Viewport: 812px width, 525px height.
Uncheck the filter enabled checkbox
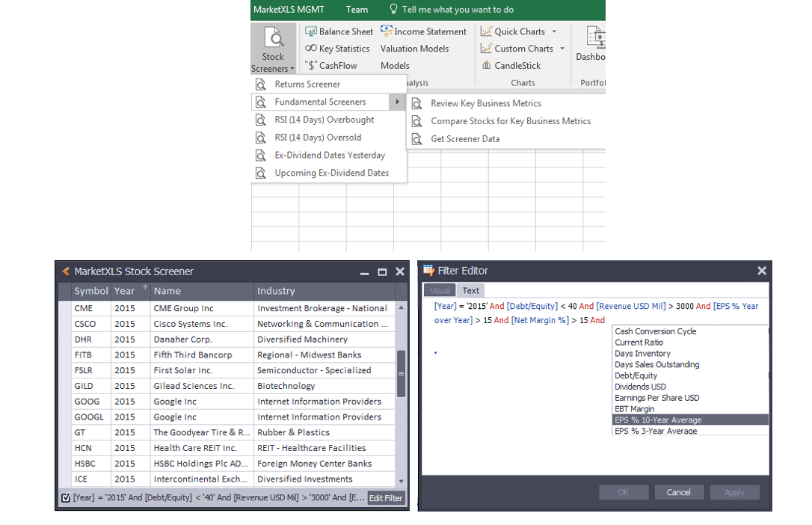pos(66,497)
